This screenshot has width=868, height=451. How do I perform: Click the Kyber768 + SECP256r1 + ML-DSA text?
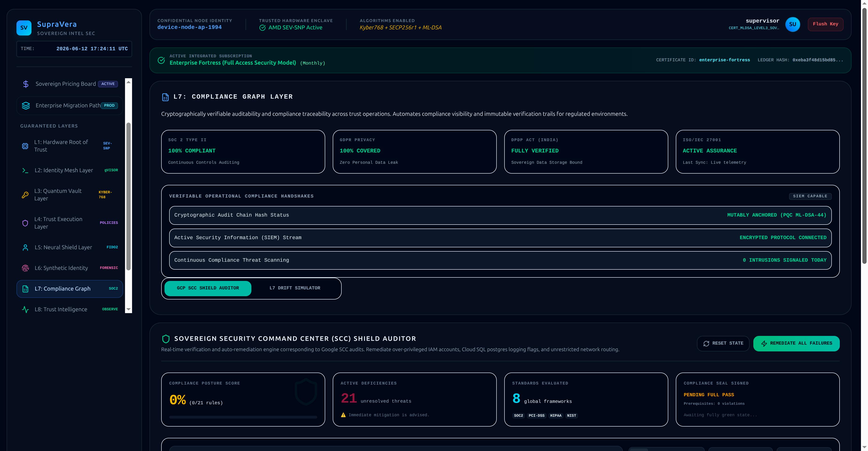tap(400, 28)
